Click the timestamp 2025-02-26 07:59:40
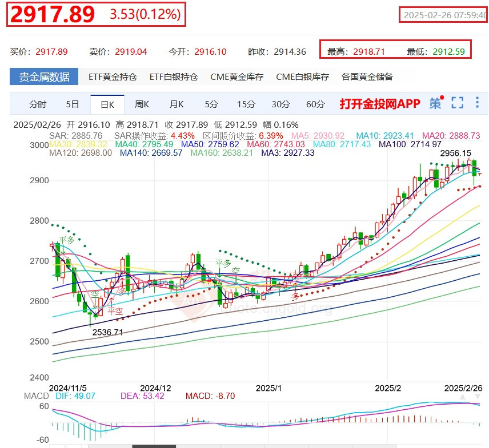 [x=446, y=15]
